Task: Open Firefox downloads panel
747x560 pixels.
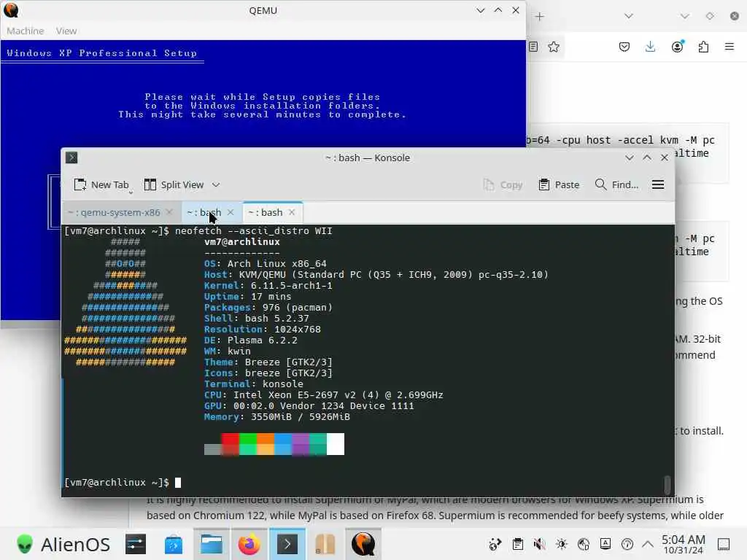Action: pos(650,47)
